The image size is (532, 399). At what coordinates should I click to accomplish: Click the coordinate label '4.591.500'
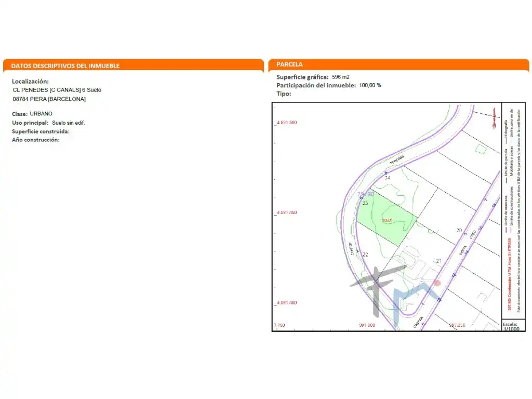pos(287,123)
